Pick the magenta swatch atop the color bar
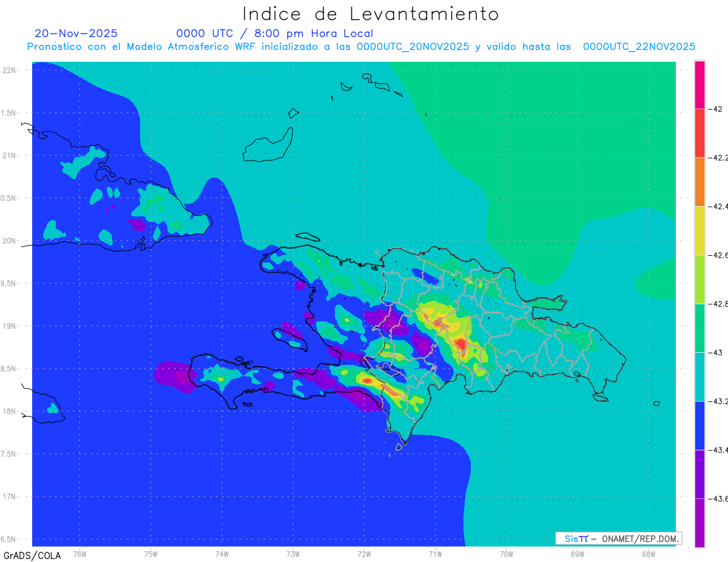Viewport: 728px width, 562px height. point(699,85)
